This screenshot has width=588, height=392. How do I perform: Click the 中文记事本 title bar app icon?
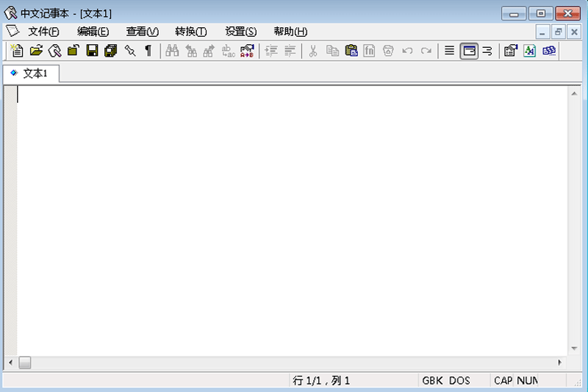pos(10,13)
